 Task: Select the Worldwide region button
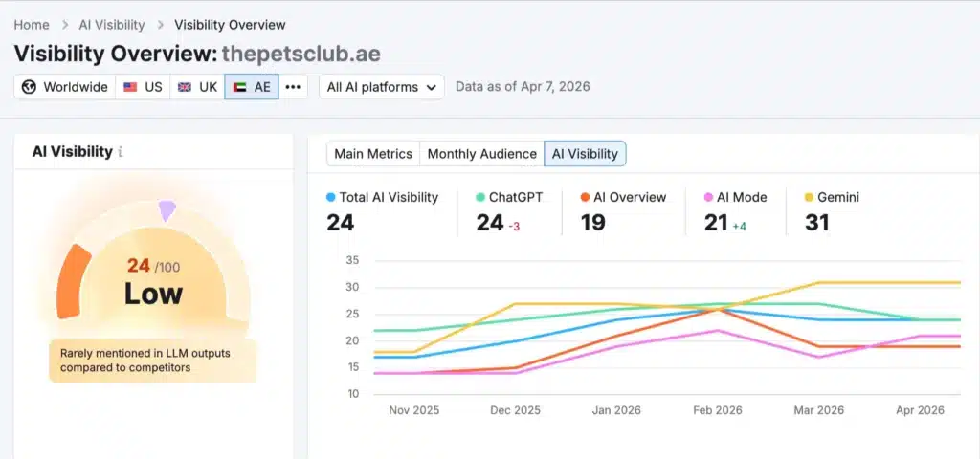[x=64, y=87]
